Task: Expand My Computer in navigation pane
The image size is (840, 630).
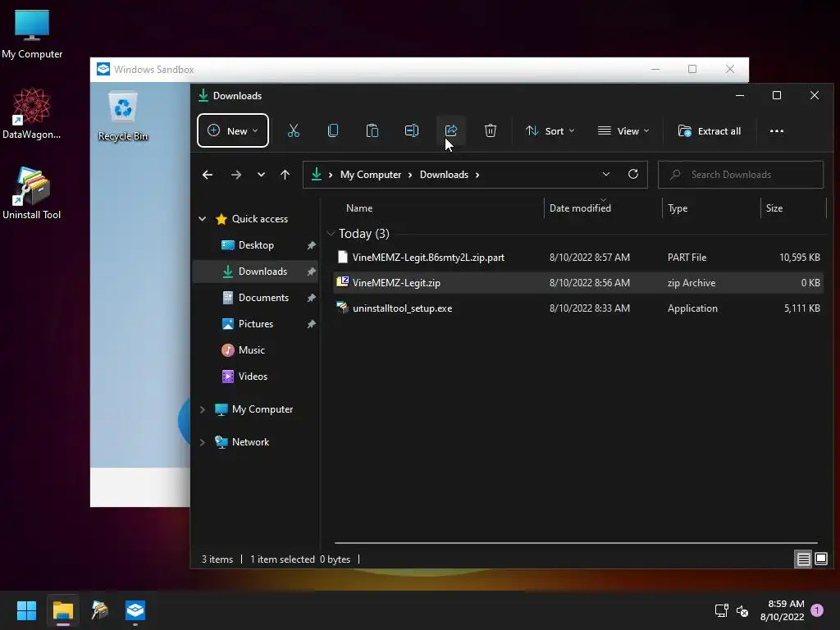Action: point(203,409)
